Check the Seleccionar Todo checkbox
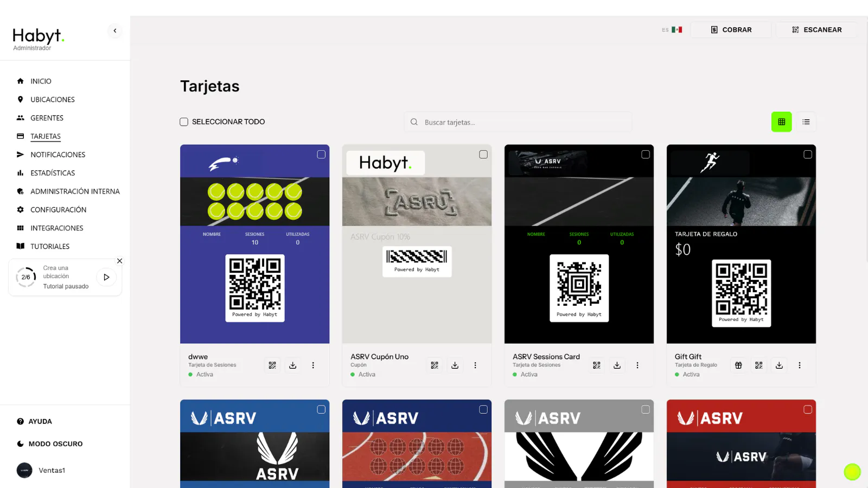868x488 pixels. click(184, 122)
